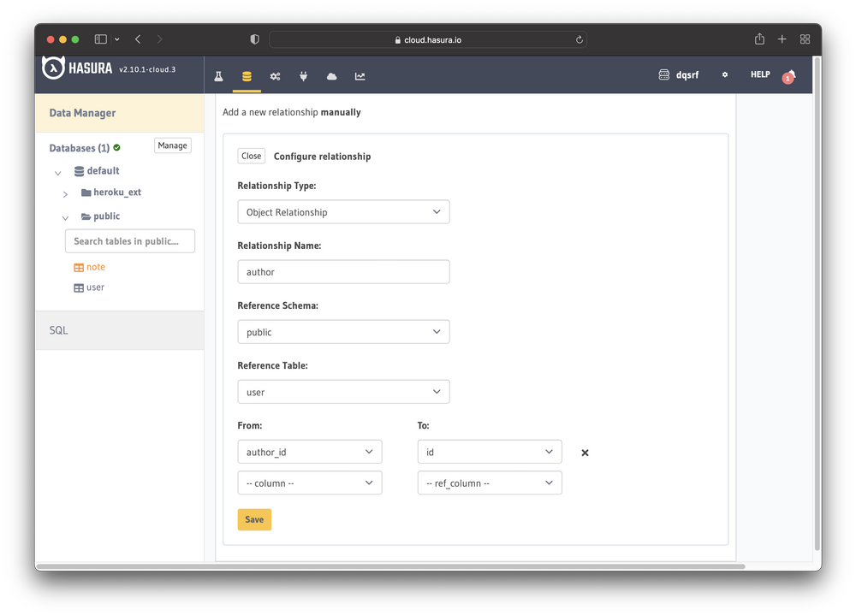Select the note table

(x=95, y=266)
